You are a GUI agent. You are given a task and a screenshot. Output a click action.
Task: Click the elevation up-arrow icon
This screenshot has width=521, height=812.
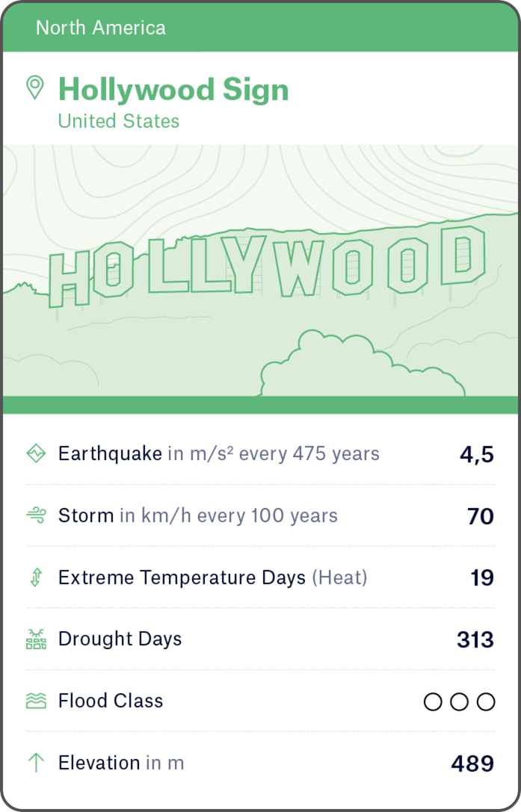coord(36,763)
